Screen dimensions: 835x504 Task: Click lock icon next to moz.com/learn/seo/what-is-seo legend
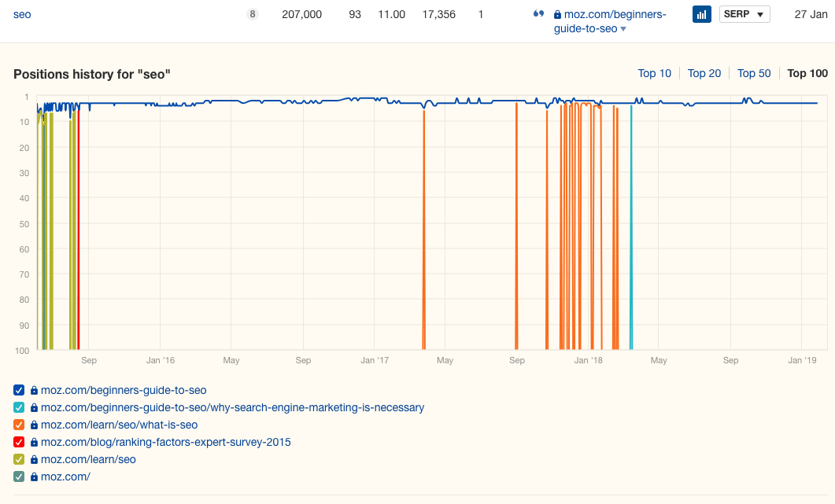pos(34,425)
